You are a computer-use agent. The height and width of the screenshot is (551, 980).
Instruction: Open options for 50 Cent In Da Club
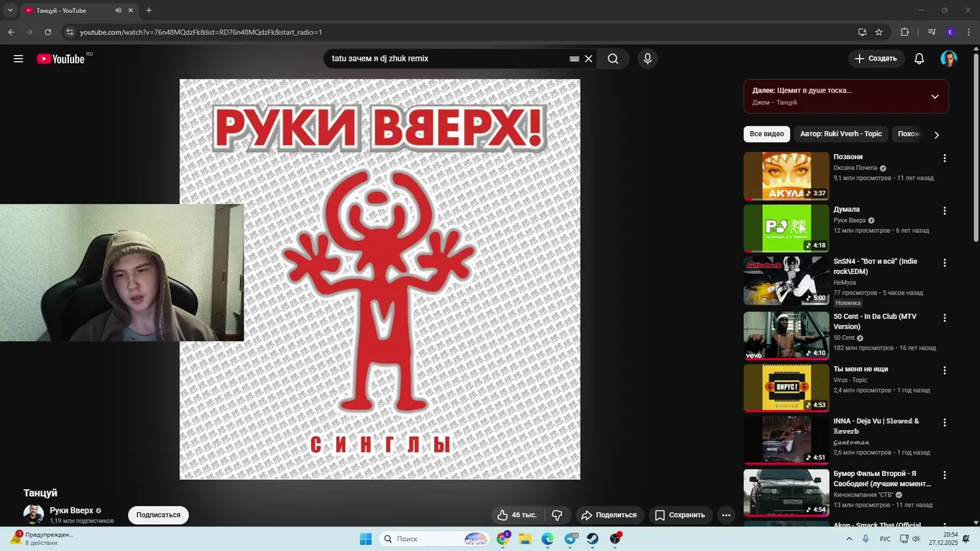[x=944, y=318]
